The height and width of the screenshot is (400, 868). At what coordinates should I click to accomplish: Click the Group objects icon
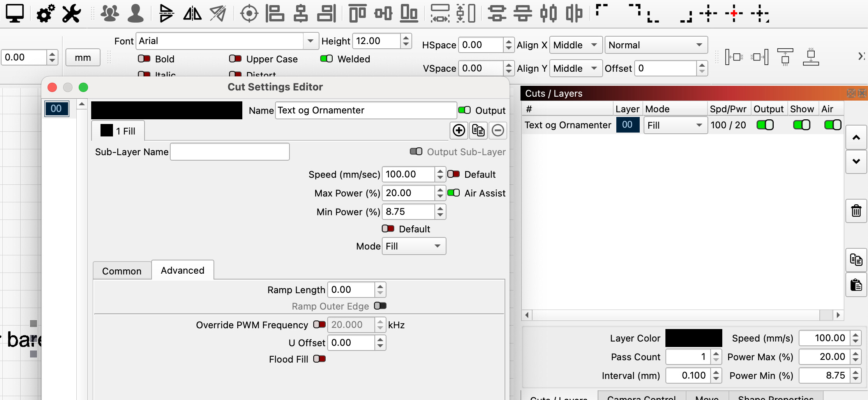coord(109,13)
